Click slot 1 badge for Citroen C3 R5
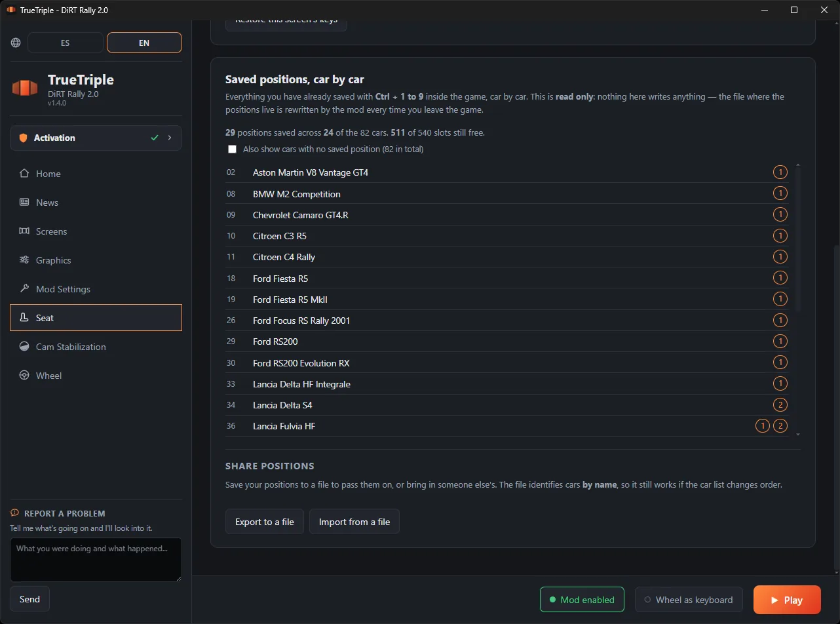Screen dimensions: 840x624 pos(780,235)
